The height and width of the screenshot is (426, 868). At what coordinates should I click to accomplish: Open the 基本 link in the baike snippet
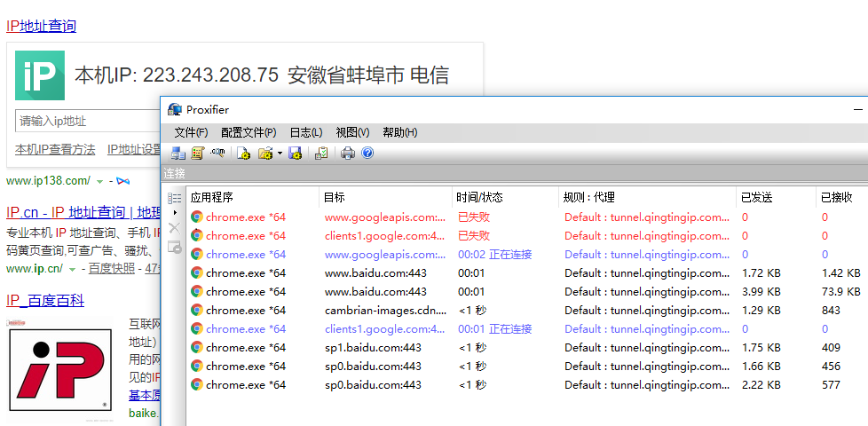[145, 395]
